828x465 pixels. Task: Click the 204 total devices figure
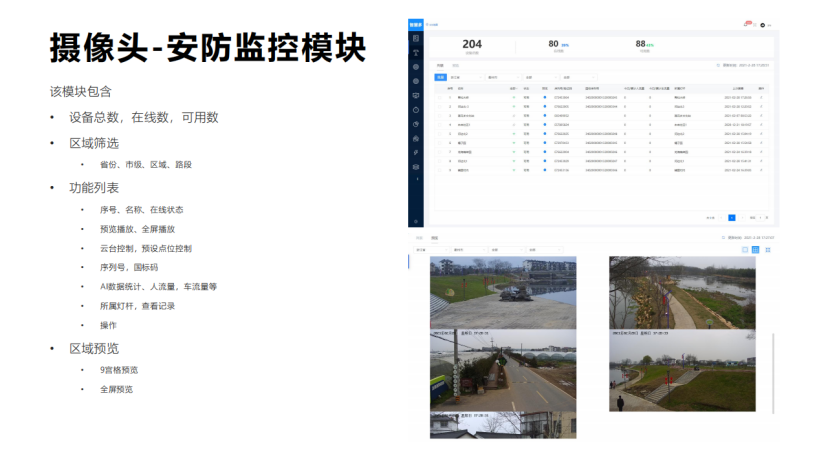click(x=472, y=44)
